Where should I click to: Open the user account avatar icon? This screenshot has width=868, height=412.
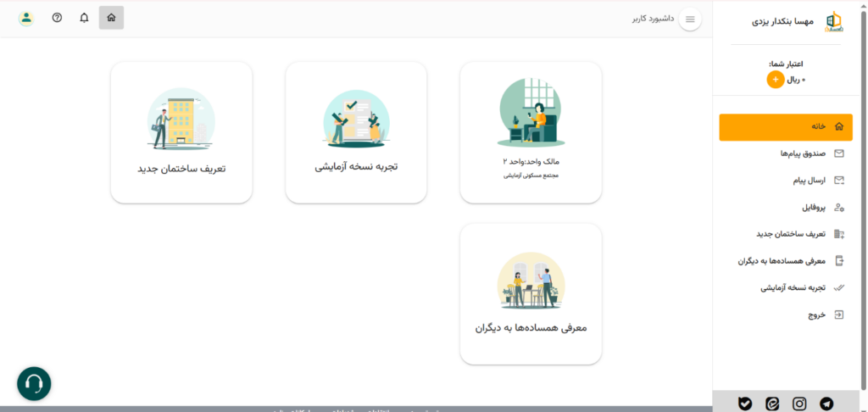point(26,18)
